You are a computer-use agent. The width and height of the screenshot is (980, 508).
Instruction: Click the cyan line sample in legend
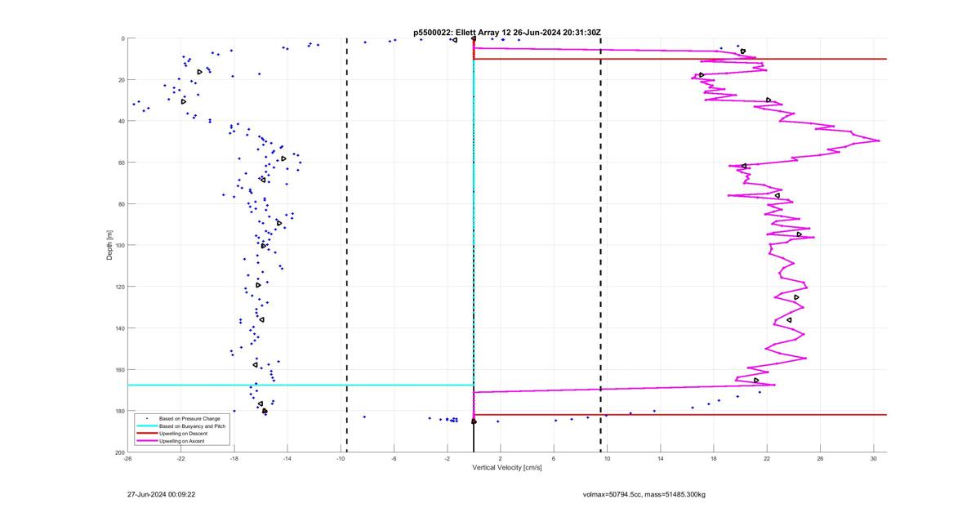[147, 427]
